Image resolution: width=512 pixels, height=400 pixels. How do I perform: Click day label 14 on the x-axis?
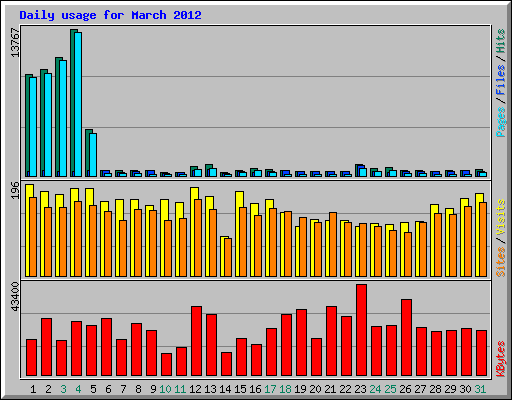tap(225, 389)
